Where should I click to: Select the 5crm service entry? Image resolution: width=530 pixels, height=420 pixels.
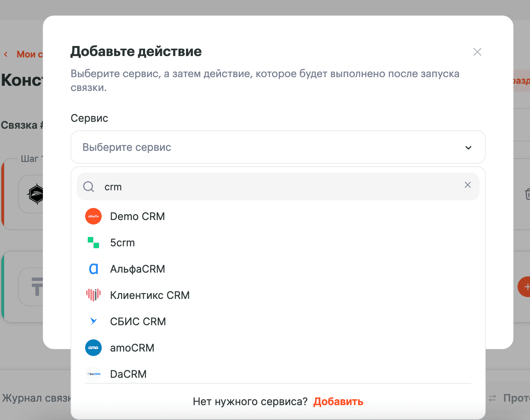(x=122, y=243)
